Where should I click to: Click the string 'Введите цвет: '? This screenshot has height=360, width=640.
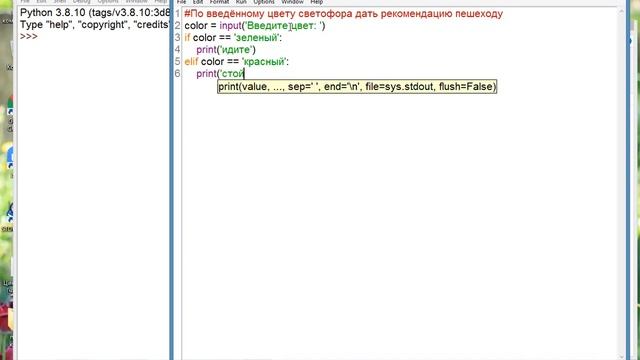(283, 26)
